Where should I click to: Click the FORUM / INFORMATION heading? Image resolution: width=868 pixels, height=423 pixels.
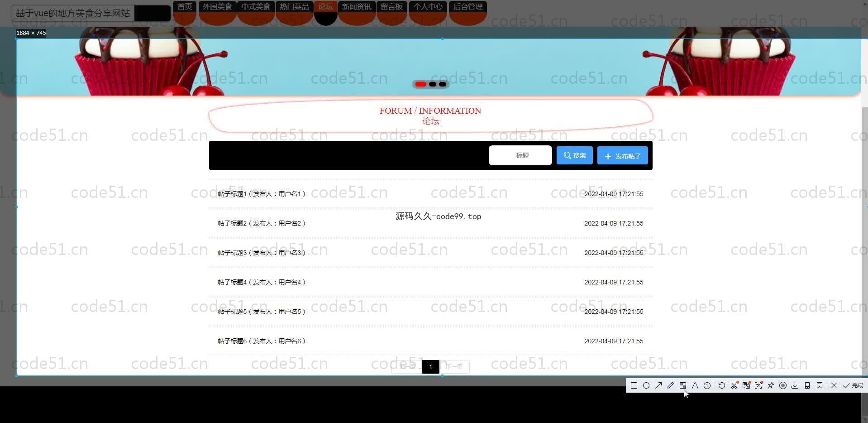pyautogui.click(x=430, y=111)
